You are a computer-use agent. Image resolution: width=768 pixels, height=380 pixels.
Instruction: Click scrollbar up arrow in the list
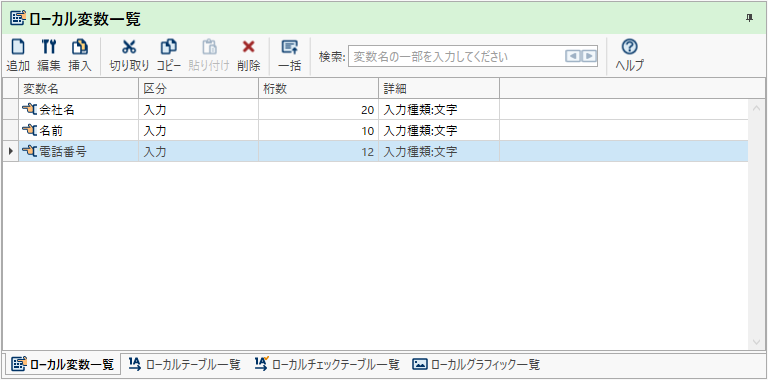(x=756, y=108)
